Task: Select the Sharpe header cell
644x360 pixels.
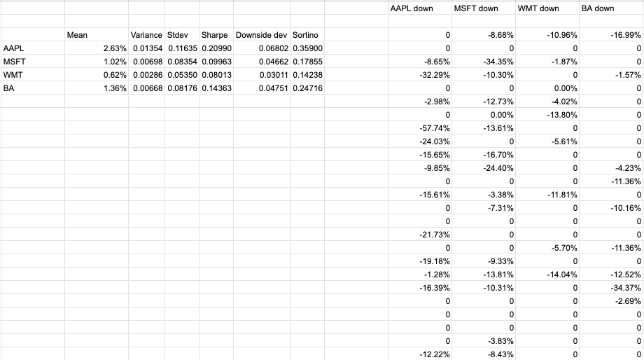Action: click(x=214, y=35)
